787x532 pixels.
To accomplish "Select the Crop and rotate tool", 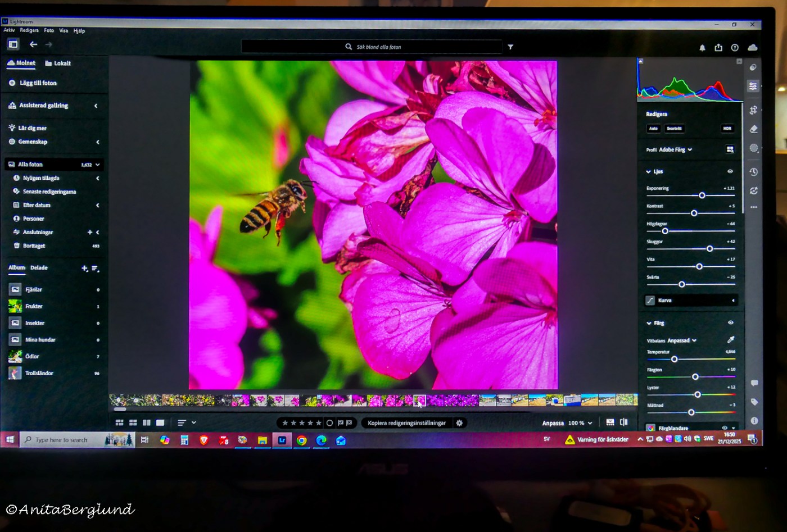I will pos(753,110).
